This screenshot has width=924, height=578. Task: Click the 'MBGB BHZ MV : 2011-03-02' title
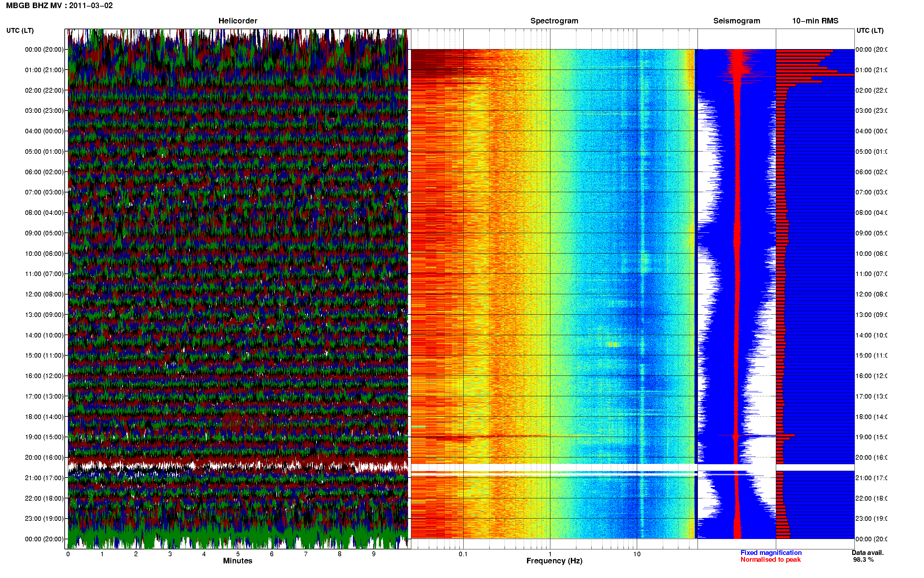(x=59, y=6)
